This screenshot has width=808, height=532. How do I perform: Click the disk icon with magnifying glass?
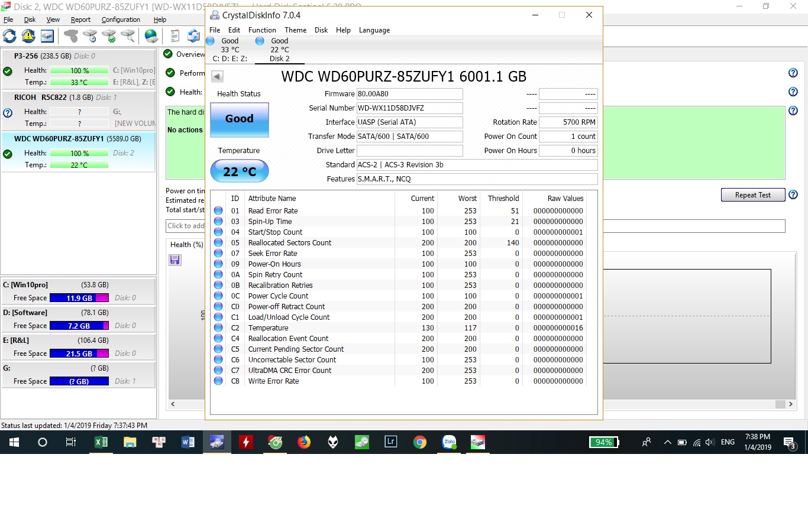pos(128,36)
